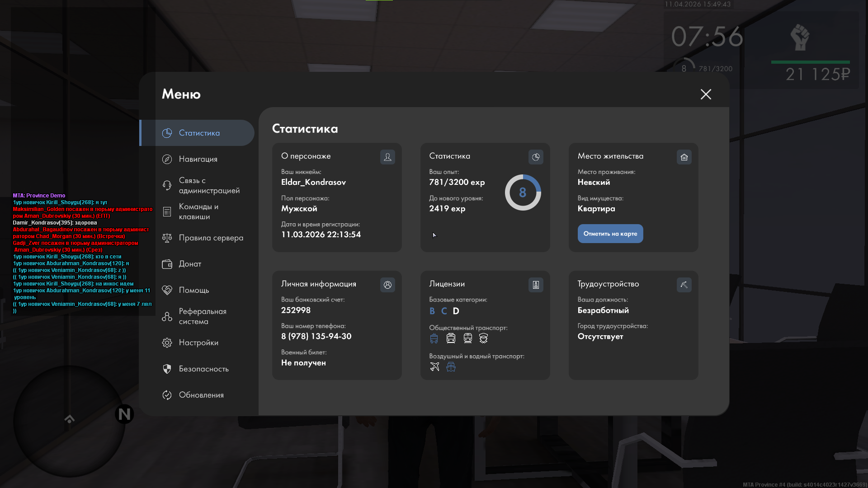This screenshot has width=868, height=488.
Task: Close the Меню window with X
Action: click(706, 94)
